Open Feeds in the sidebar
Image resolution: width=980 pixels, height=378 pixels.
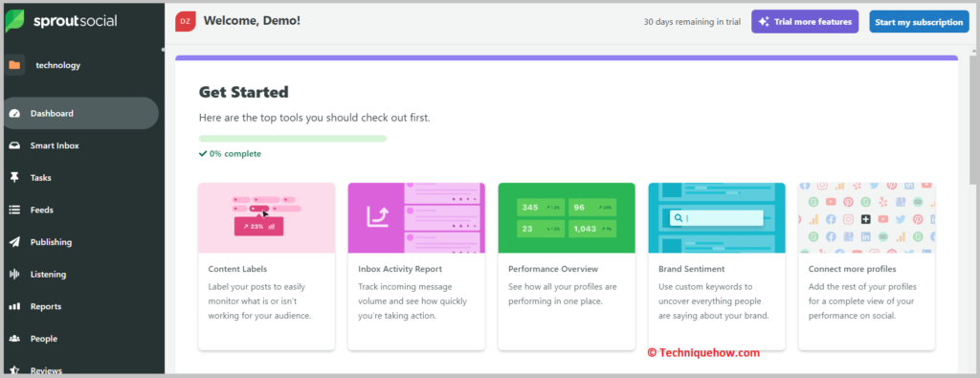tap(42, 210)
